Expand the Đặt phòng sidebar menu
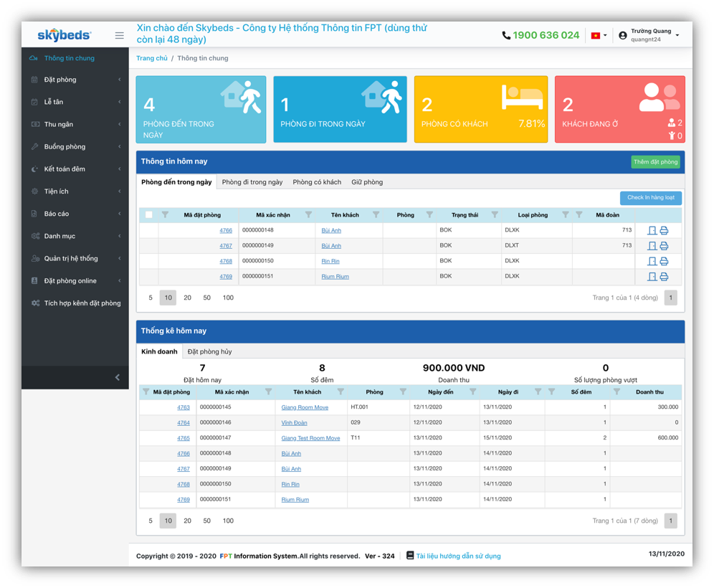714x588 pixels. pos(75,80)
